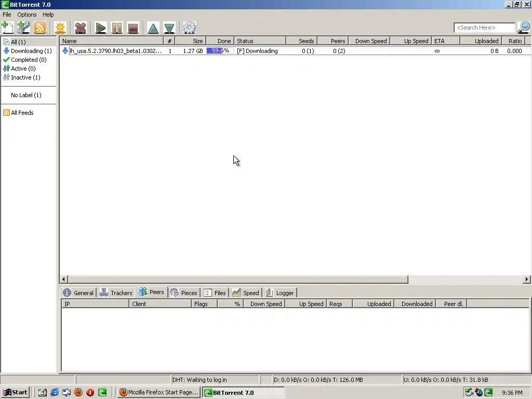Sort peers by IP column header

(x=95, y=303)
